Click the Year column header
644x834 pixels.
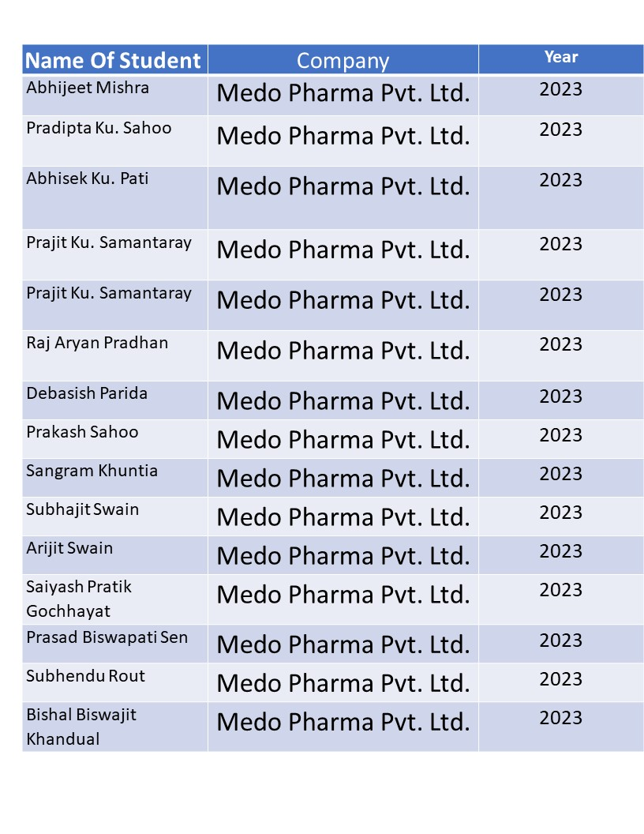coord(561,59)
